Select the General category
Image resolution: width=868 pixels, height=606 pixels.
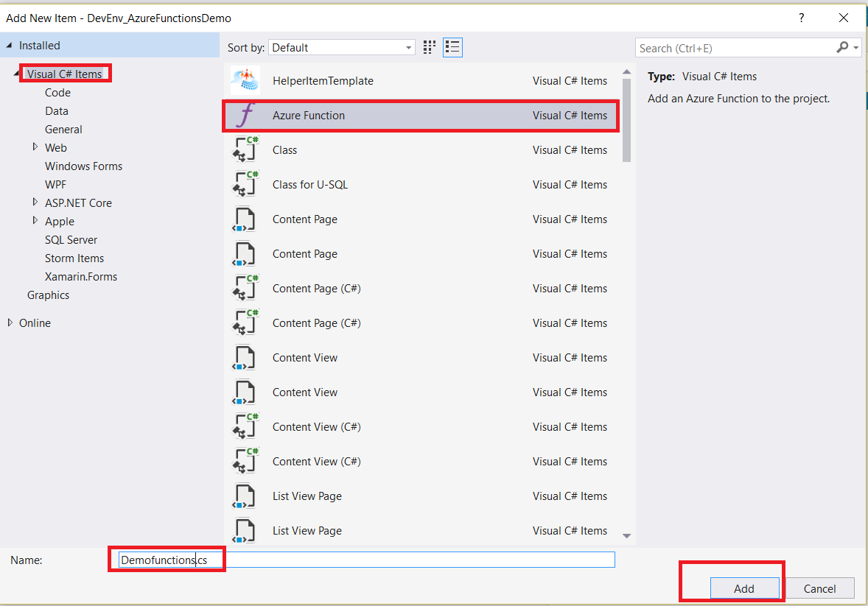coord(63,129)
